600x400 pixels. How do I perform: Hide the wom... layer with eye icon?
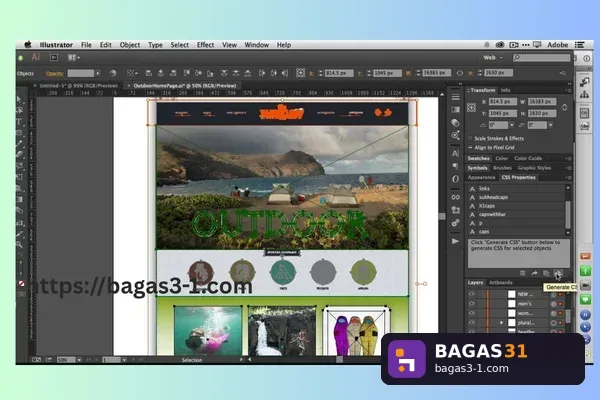pos(471,313)
